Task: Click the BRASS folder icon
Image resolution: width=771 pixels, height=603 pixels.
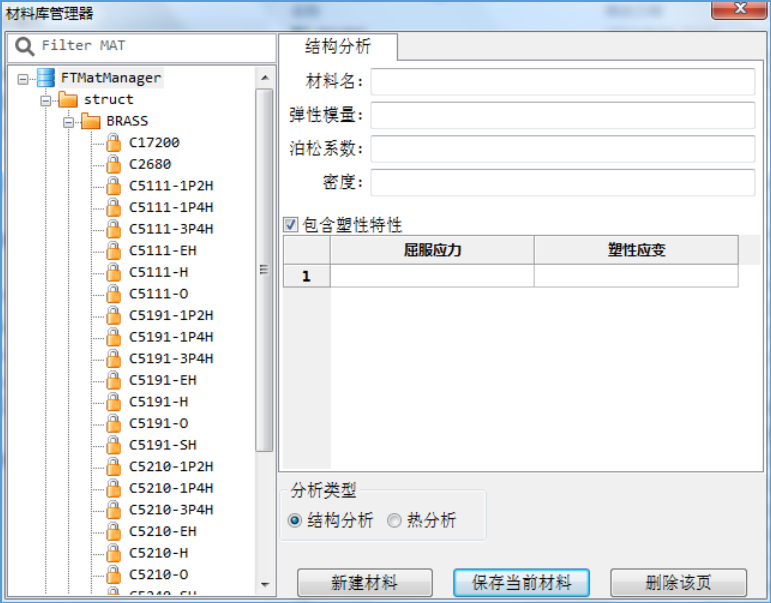Action: (91, 121)
